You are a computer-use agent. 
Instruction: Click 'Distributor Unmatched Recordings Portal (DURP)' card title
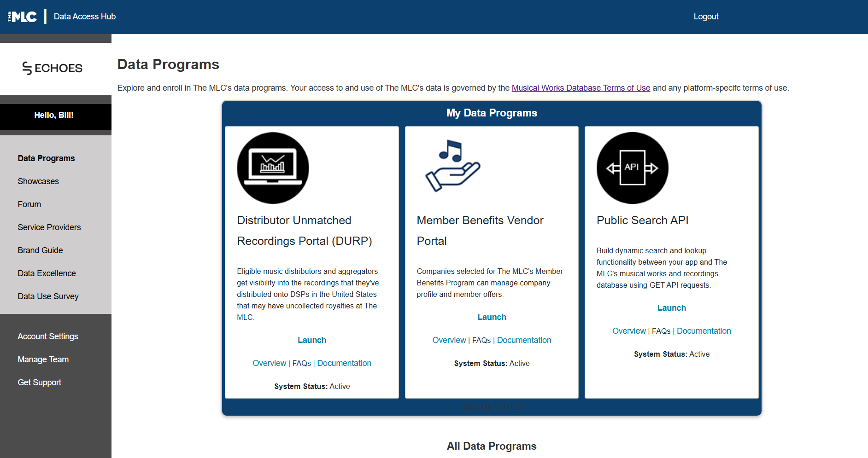click(x=305, y=231)
